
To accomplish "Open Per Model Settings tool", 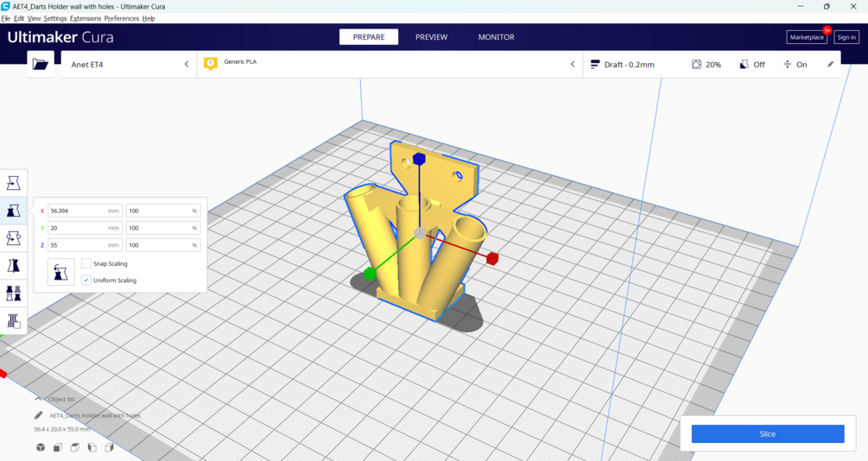I will [x=13, y=293].
